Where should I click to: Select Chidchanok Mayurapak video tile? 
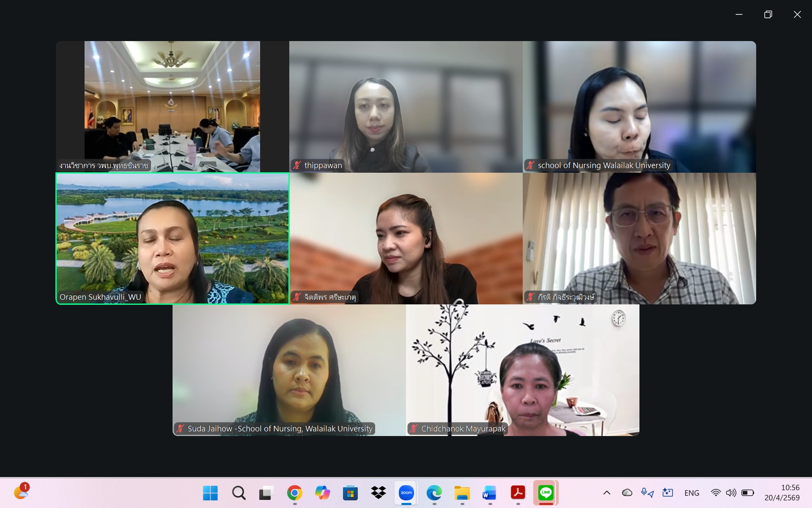click(522, 370)
